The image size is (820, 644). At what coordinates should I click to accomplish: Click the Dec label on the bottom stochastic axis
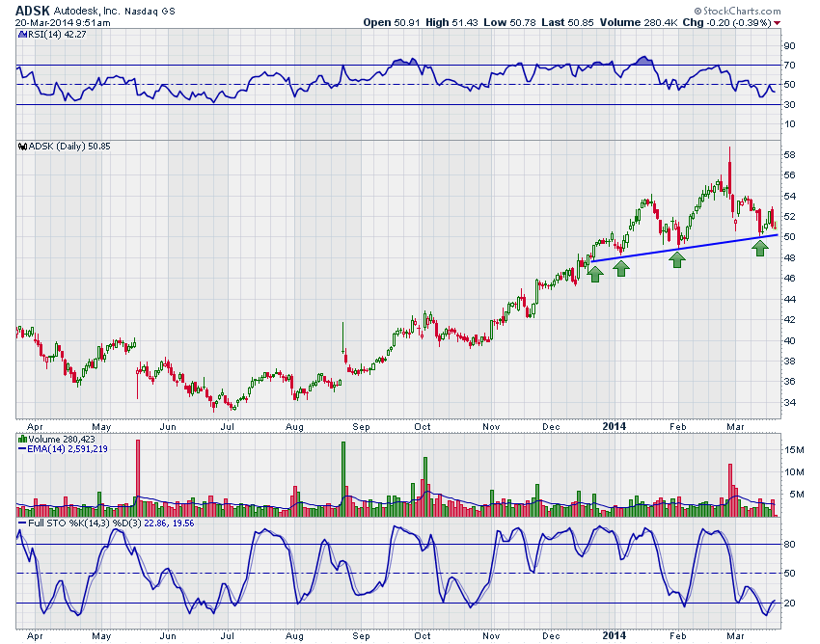click(x=551, y=636)
